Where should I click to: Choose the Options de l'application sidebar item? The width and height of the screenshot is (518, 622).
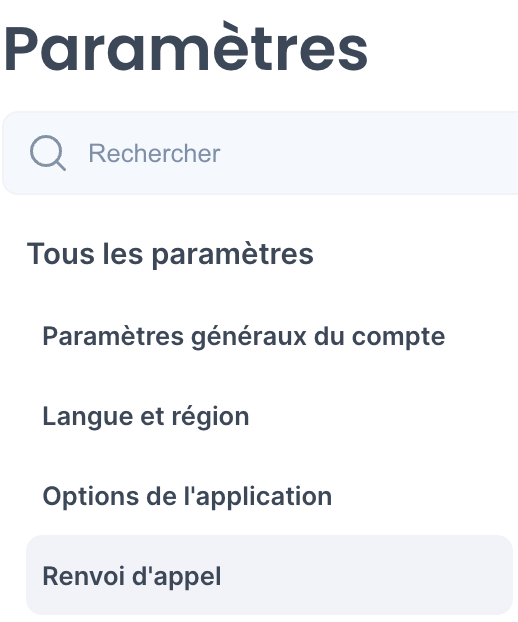[187, 496]
